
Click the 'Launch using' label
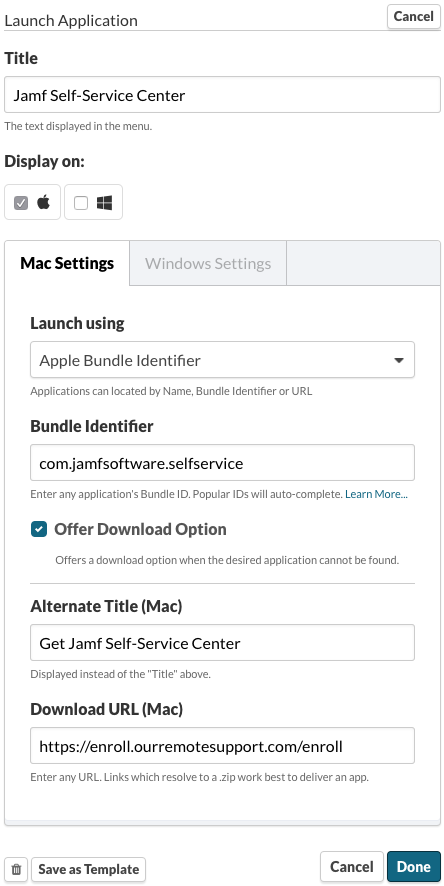(x=77, y=323)
